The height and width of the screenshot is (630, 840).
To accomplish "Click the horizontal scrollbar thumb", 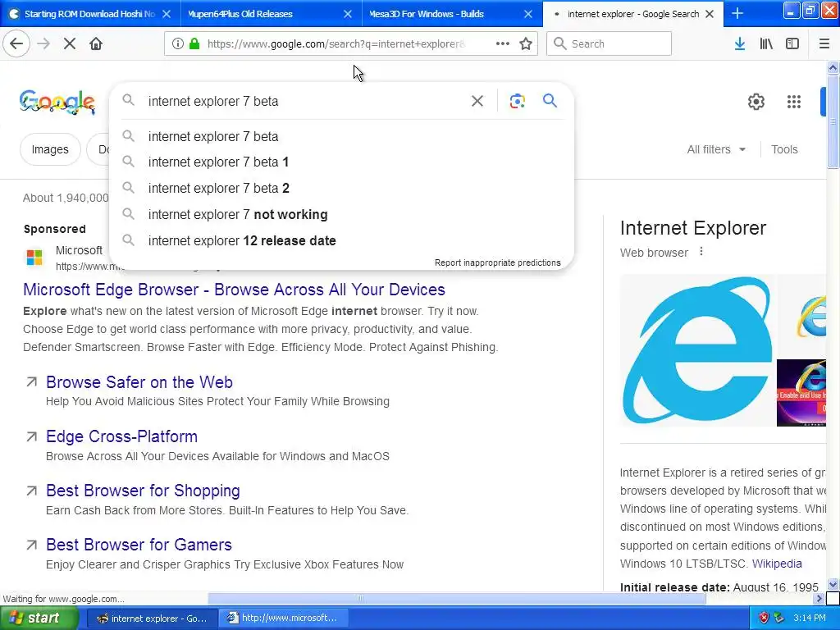I will pos(456,598).
